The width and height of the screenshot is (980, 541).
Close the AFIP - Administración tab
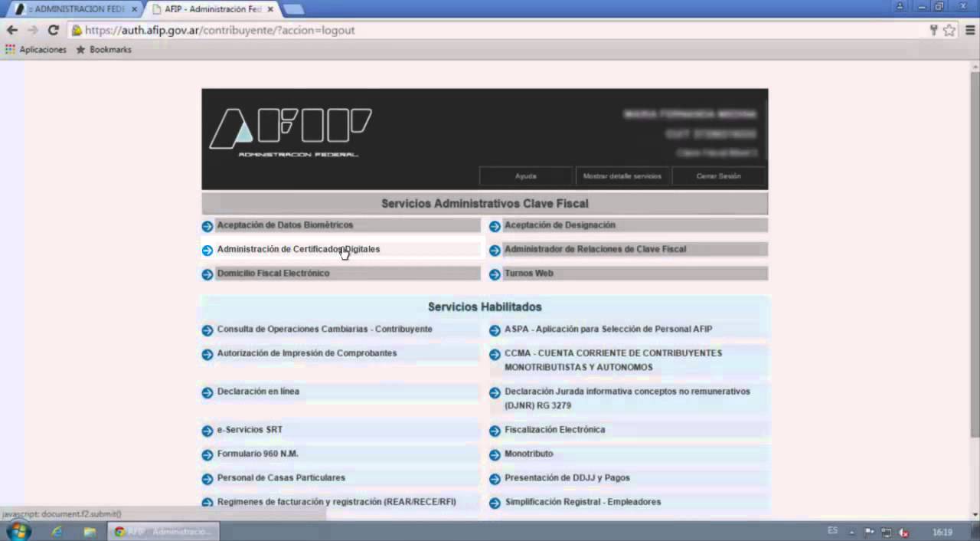(x=269, y=9)
